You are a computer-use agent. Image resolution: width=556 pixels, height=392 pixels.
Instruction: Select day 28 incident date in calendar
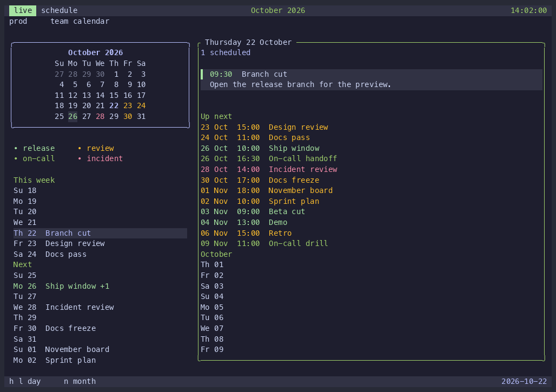point(100,116)
